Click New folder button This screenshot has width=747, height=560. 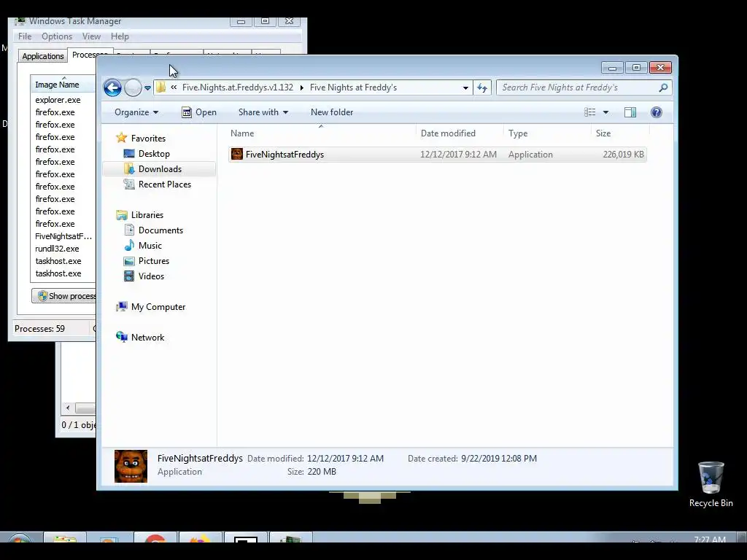[x=332, y=112]
